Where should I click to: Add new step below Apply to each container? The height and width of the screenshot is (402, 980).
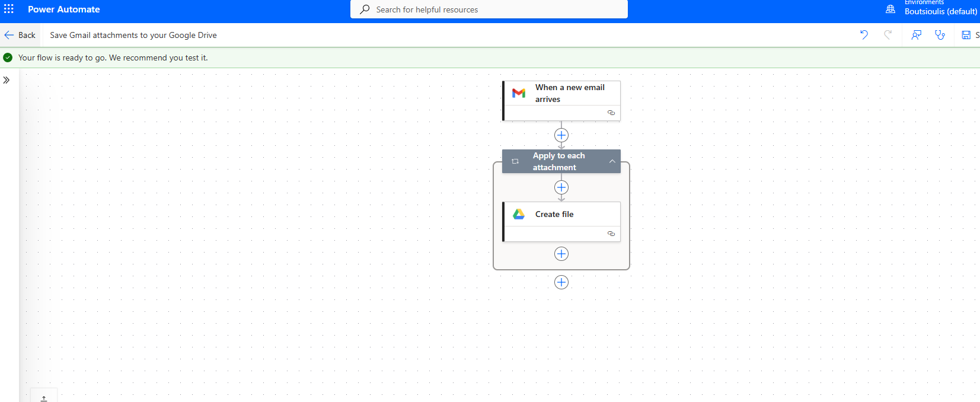point(561,282)
